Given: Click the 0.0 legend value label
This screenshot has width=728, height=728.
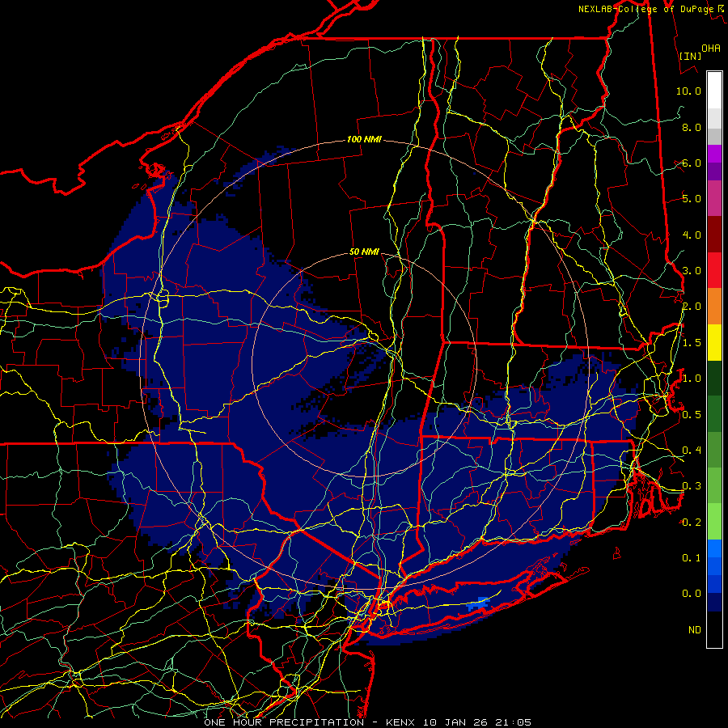Looking at the screenshot, I should 692,594.
